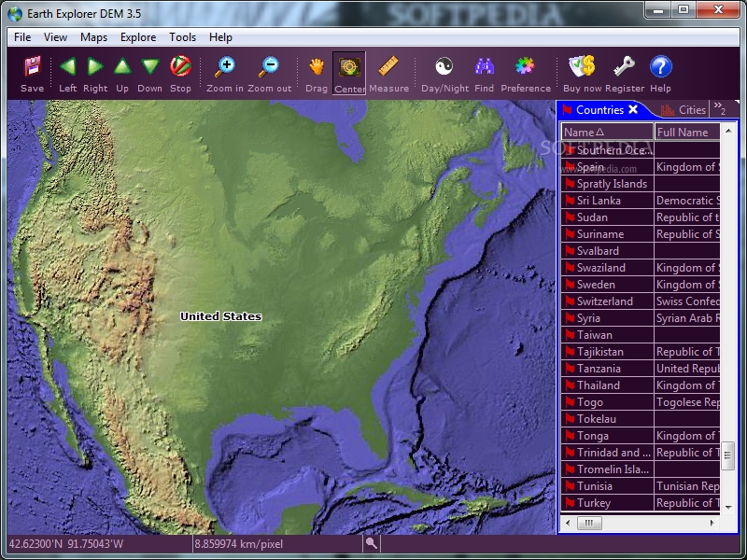Screen dimensions: 747x560
Task: Select Tonga in the list
Action: pyautogui.click(x=641, y=436)
